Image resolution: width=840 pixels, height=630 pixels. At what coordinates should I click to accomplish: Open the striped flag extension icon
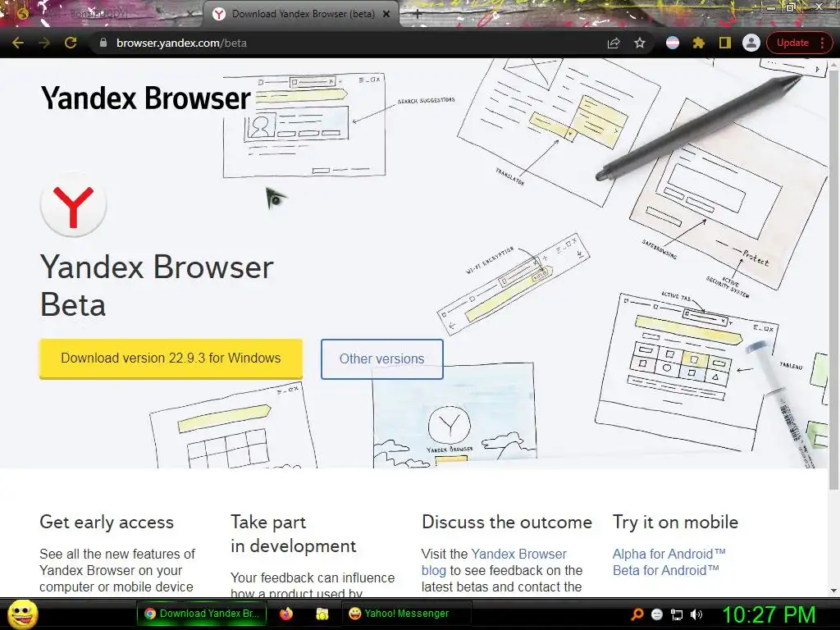point(673,43)
